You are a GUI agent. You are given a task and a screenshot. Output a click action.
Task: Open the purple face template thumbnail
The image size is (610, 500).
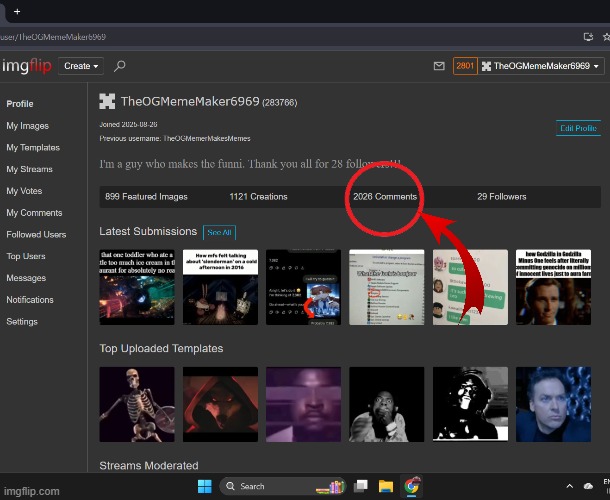click(303, 404)
